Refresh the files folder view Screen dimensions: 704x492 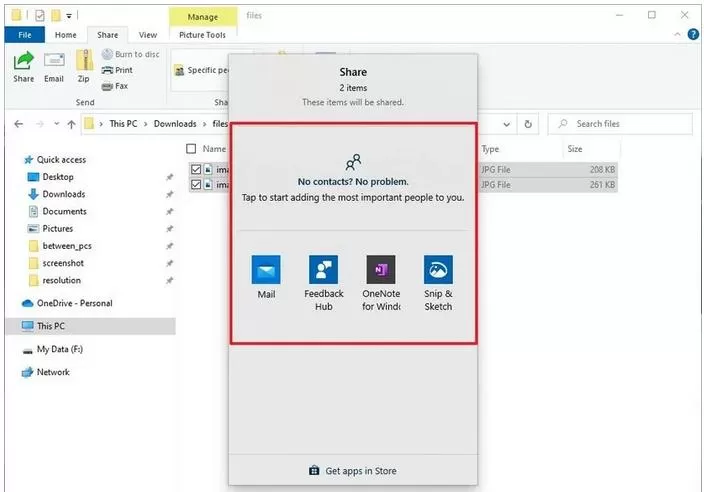(x=528, y=124)
